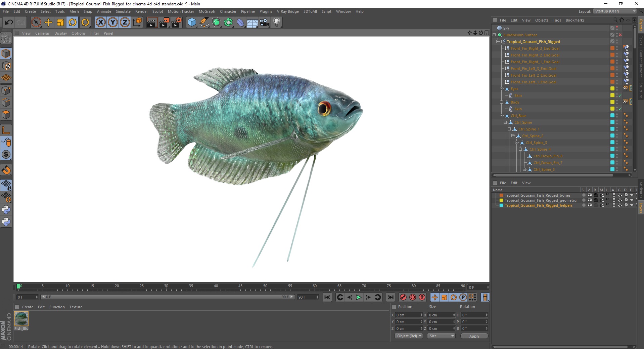Click the Apply button
644x349 pixels.
[474, 336]
